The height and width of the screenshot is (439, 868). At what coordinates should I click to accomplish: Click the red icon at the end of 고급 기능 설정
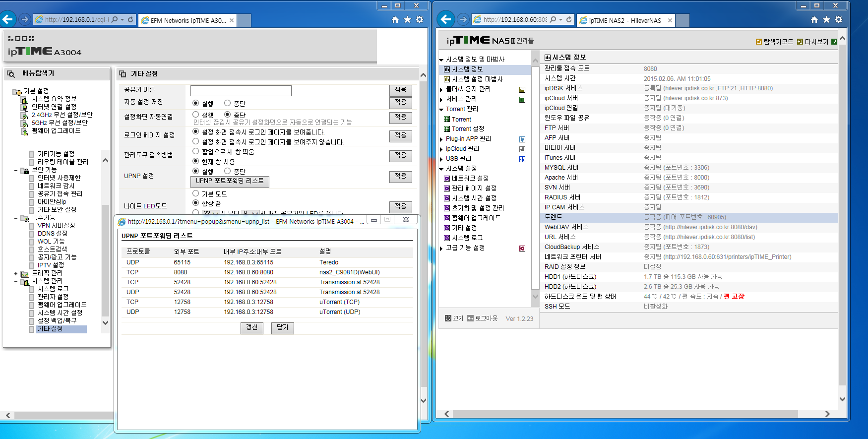click(522, 249)
